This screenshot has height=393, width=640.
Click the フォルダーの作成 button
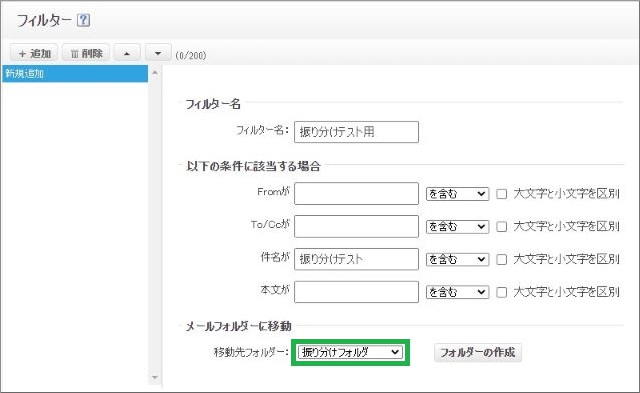[478, 353]
